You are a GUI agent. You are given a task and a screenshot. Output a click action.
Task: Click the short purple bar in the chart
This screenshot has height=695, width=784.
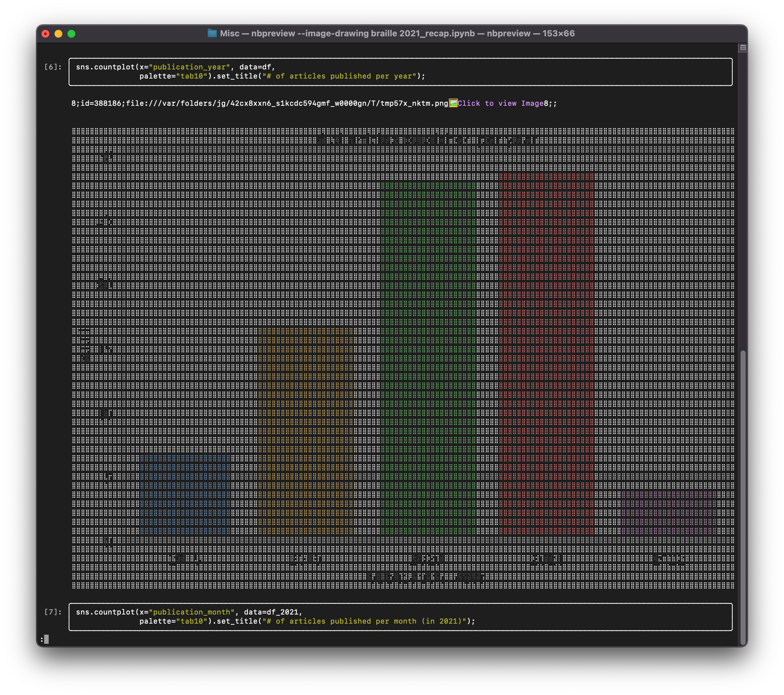coord(668,512)
